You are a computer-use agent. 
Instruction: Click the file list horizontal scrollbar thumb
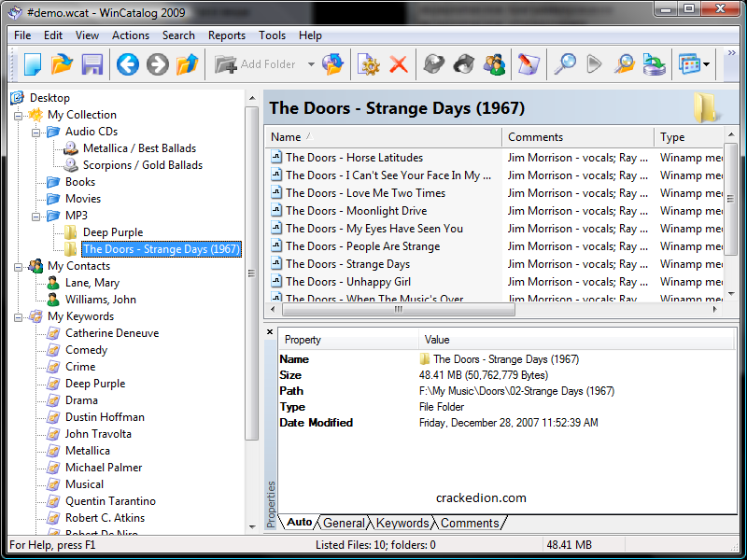(399, 310)
